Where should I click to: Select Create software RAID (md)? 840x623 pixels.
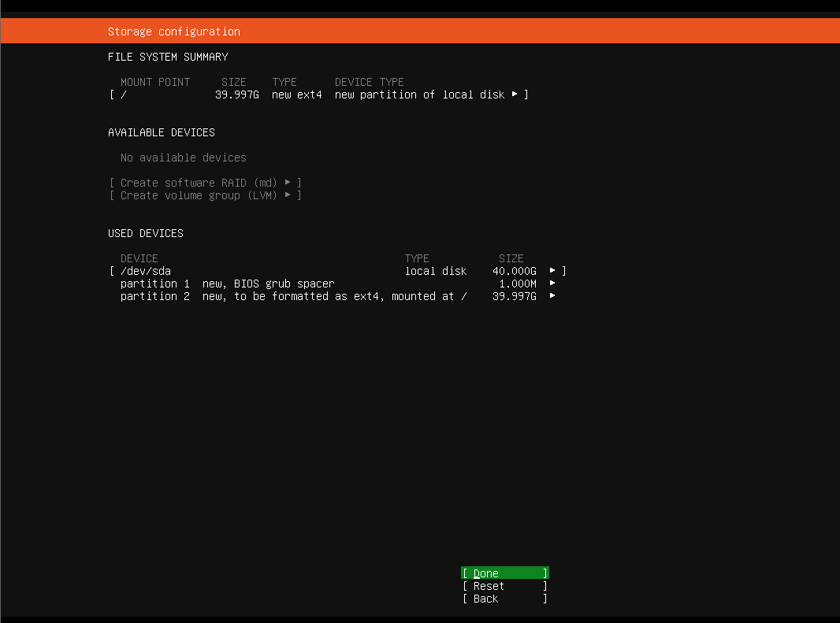click(x=205, y=183)
